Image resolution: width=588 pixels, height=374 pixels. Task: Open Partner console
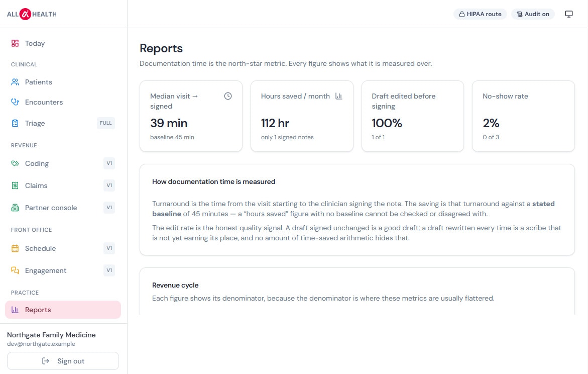coord(63,208)
